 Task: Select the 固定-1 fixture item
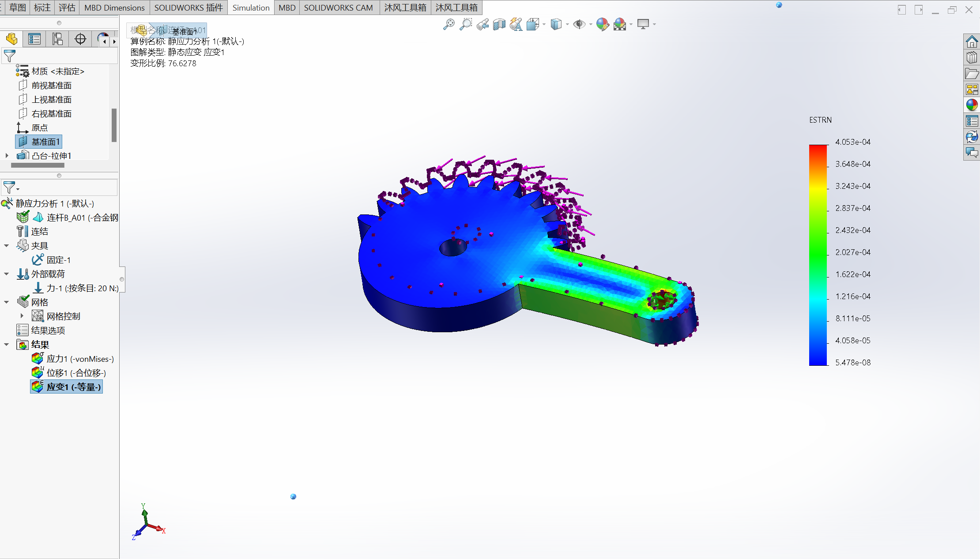pyautogui.click(x=51, y=260)
